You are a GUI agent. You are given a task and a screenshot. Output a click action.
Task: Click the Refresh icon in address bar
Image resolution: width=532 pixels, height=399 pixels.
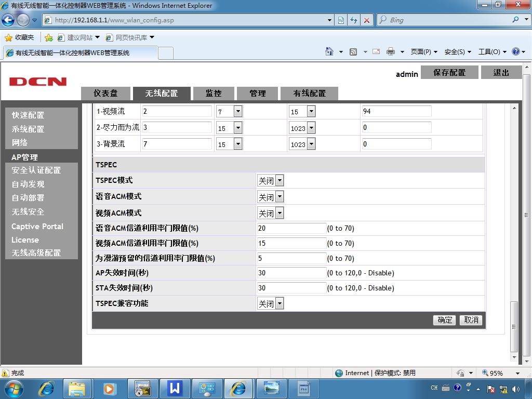[354, 20]
